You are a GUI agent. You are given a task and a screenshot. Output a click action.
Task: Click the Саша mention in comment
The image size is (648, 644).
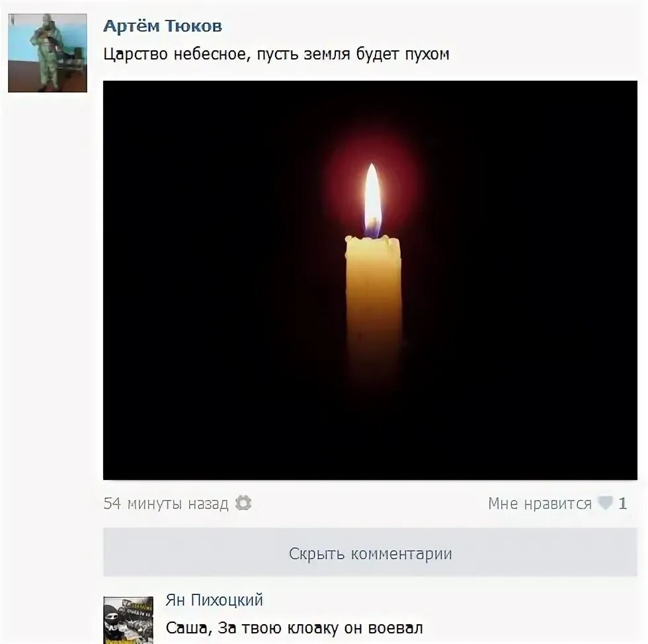188,628
